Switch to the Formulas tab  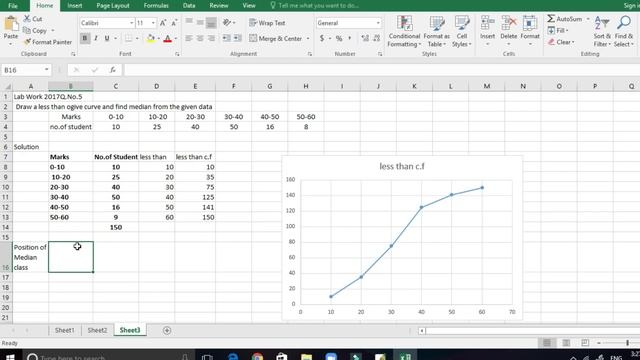156,5
